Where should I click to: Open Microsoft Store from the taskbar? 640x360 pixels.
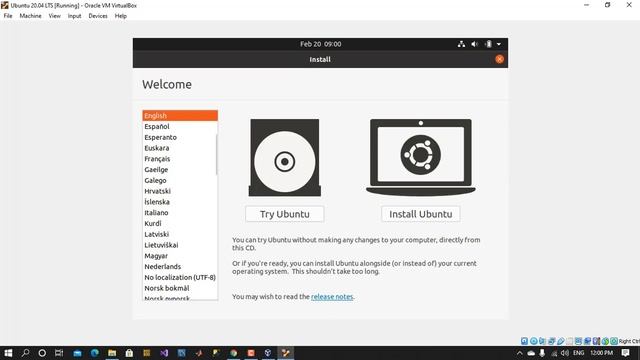[129, 353]
